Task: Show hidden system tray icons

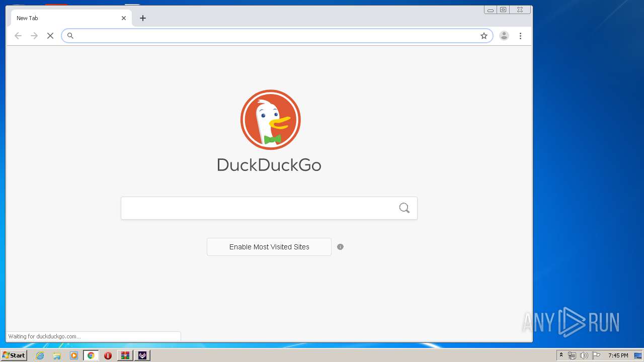Action: 561,355
